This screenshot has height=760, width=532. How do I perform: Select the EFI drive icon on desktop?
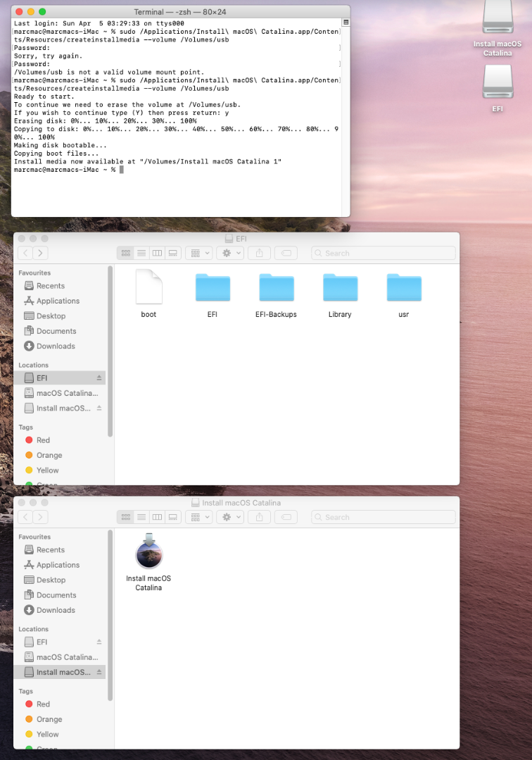point(498,81)
